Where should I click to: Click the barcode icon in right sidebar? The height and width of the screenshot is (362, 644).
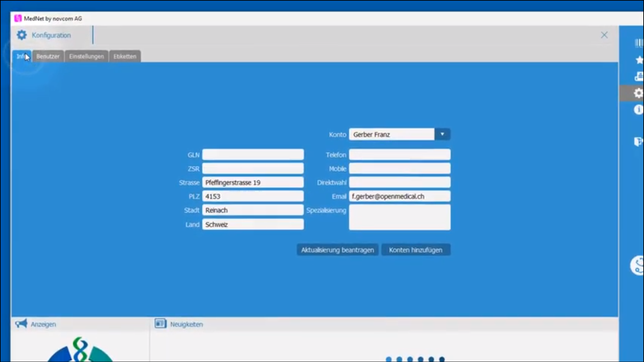pyautogui.click(x=639, y=43)
